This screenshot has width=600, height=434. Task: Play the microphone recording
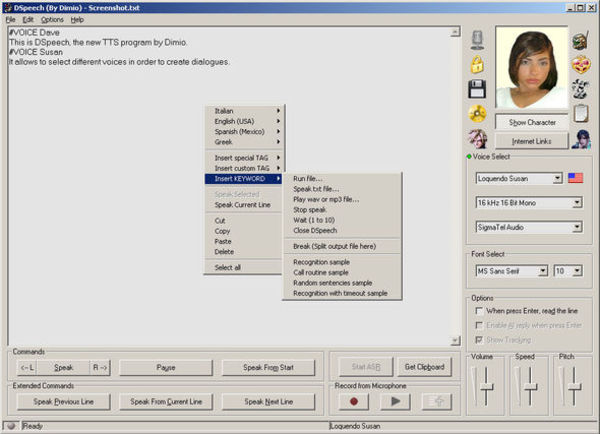(395, 401)
